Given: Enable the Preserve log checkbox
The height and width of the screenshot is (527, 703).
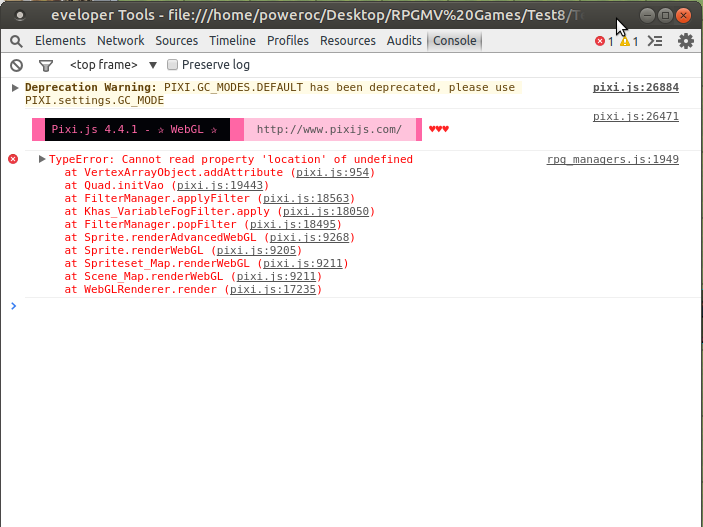Looking at the screenshot, I should point(173,65).
